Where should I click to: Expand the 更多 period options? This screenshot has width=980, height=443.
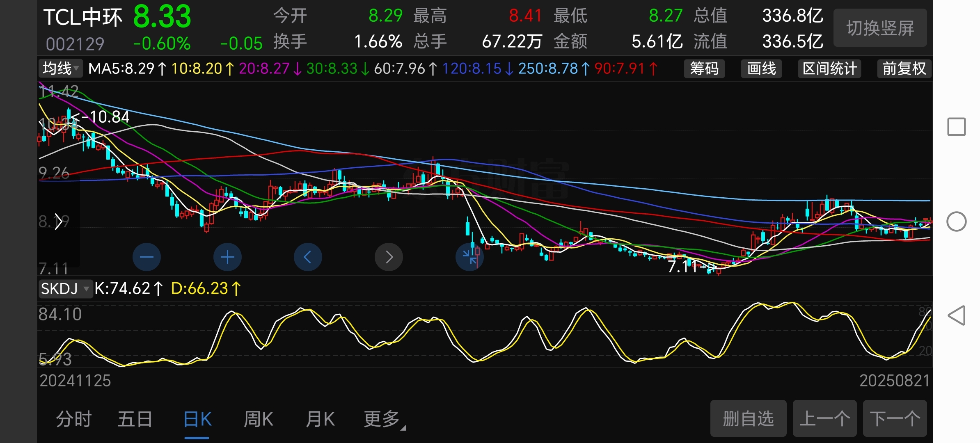[x=385, y=419]
